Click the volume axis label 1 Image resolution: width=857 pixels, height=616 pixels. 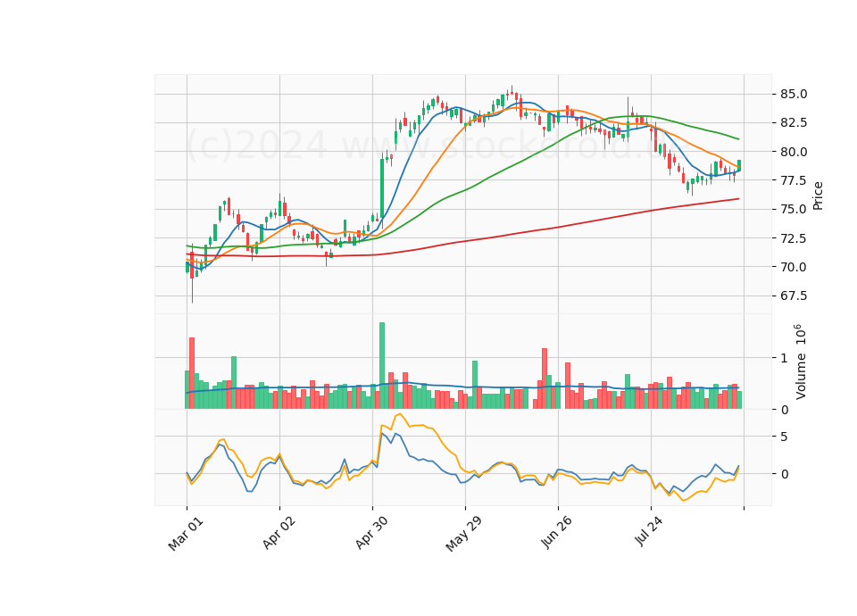tap(785, 358)
